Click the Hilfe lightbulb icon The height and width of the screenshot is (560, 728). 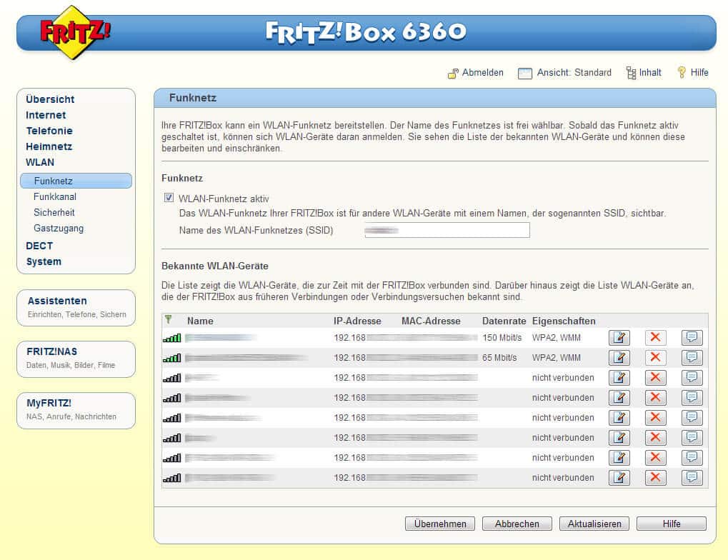tap(681, 72)
